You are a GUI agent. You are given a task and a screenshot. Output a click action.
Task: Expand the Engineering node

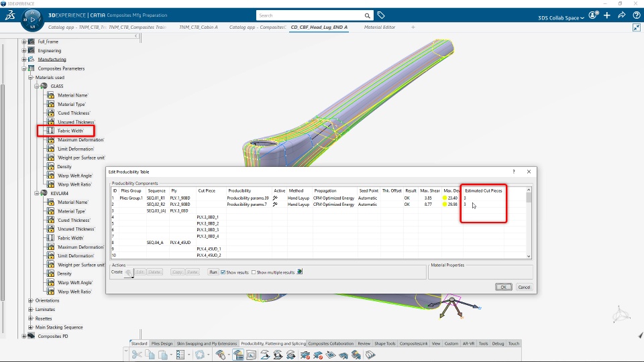[x=24, y=50]
